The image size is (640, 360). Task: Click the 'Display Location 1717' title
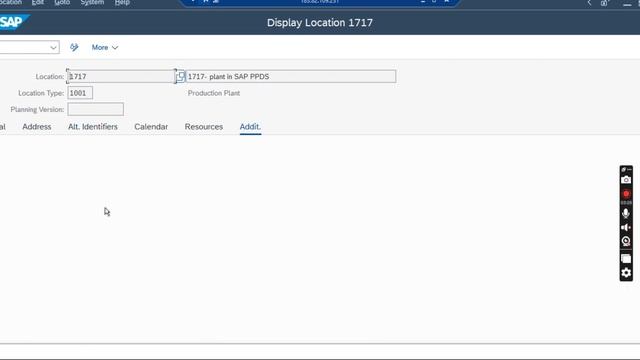click(320, 22)
